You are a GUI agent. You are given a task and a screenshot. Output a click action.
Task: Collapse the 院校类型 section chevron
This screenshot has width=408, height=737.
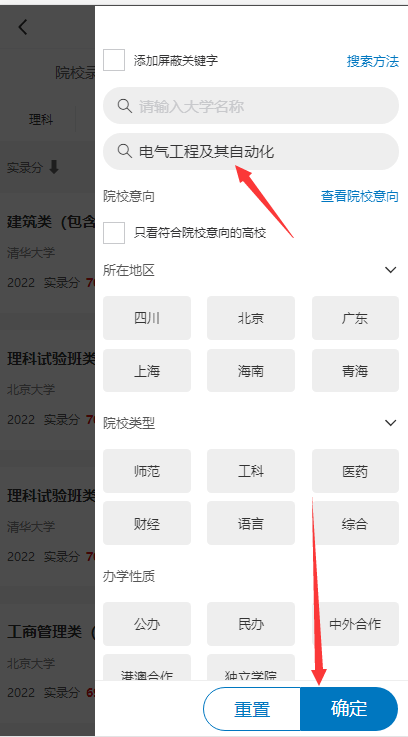click(391, 423)
